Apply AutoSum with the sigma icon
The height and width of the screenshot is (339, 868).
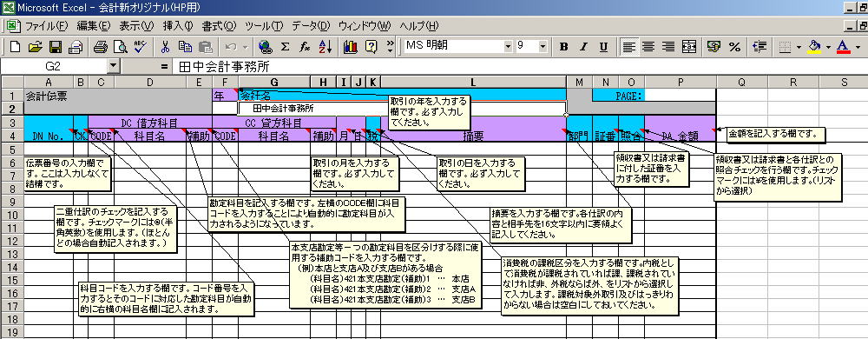click(x=285, y=47)
